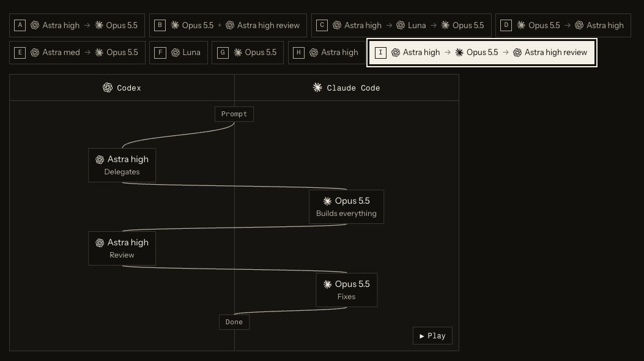Click the Review label under Astra high

[122, 255]
